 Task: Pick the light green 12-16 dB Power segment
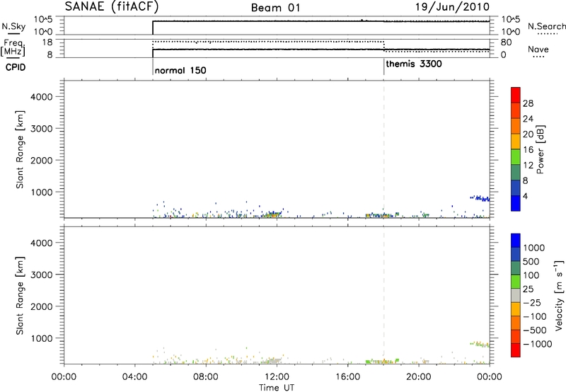coord(516,156)
